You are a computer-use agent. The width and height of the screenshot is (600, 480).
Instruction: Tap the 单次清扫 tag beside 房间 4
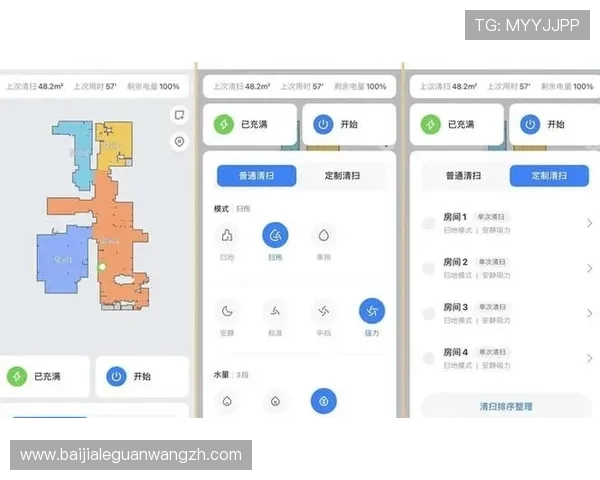coord(492,353)
